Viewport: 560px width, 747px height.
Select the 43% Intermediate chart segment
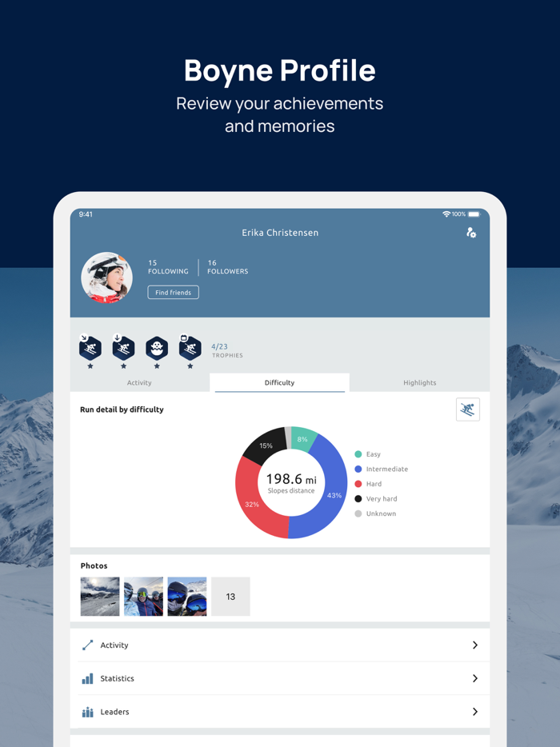click(x=334, y=495)
